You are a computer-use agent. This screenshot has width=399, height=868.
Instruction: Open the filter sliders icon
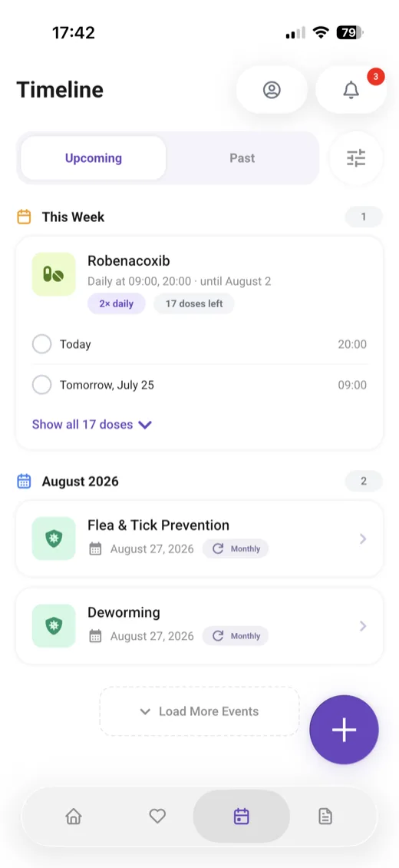(x=356, y=158)
